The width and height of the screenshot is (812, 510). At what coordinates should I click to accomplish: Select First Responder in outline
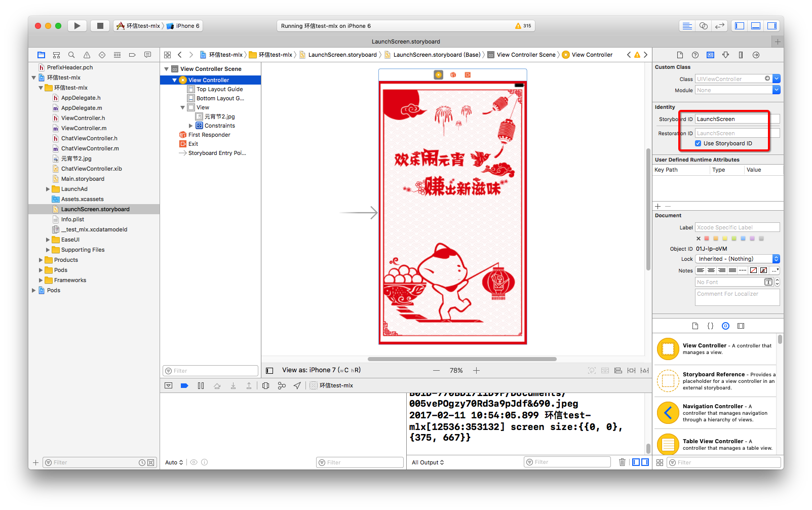[x=209, y=135]
